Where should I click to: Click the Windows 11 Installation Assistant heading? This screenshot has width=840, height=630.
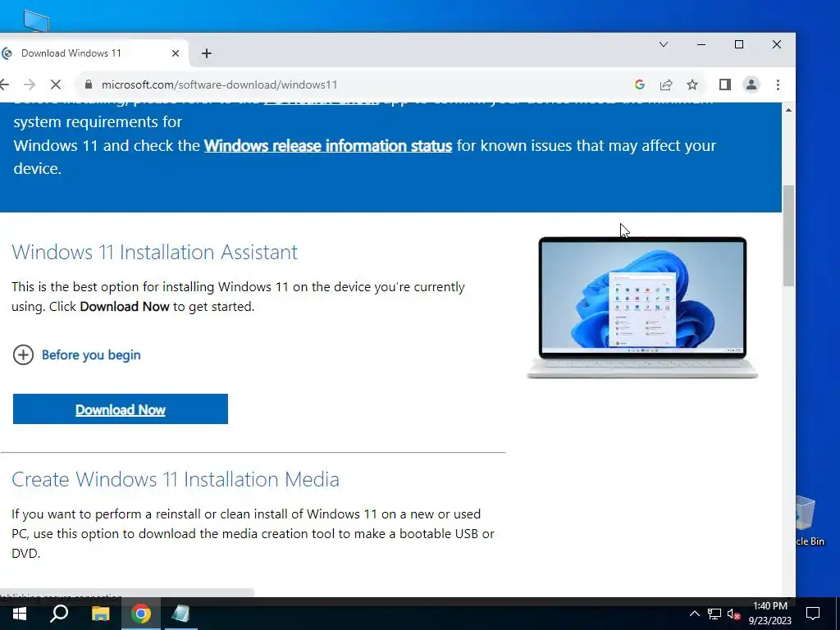click(154, 252)
